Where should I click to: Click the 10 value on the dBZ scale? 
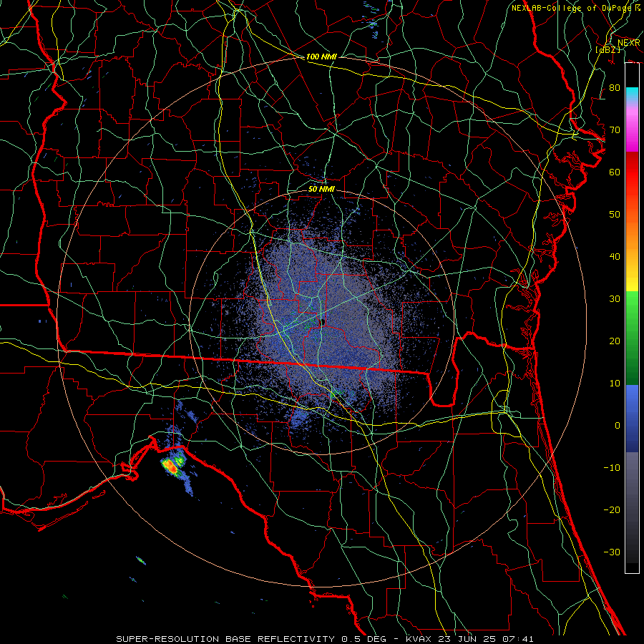click(x=615, y=384)
